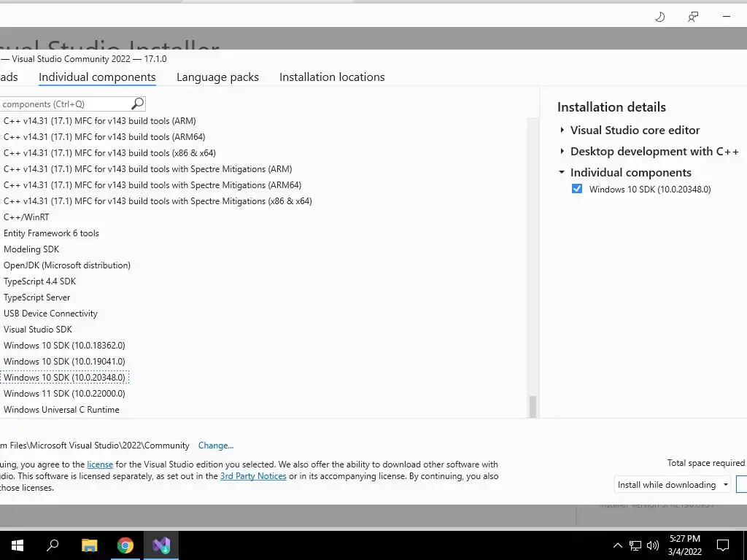Viewport: 747px width, 560px height.
Task: Select Entity Framework 6 tools
Action: pos(51,233)
